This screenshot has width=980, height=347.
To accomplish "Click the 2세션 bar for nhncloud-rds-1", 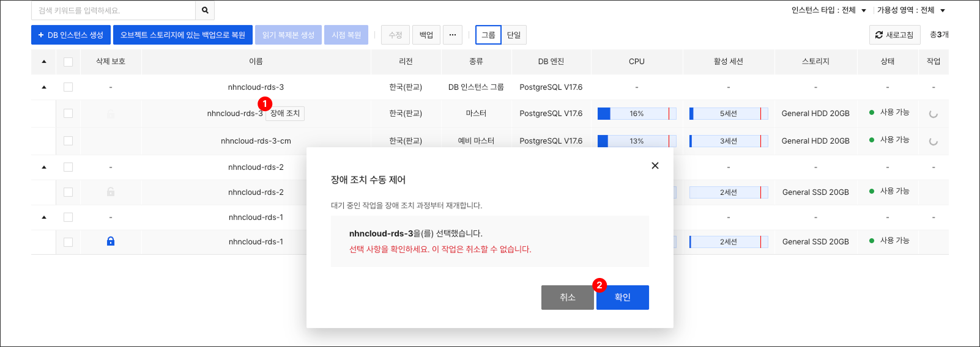I will [729, 242].
